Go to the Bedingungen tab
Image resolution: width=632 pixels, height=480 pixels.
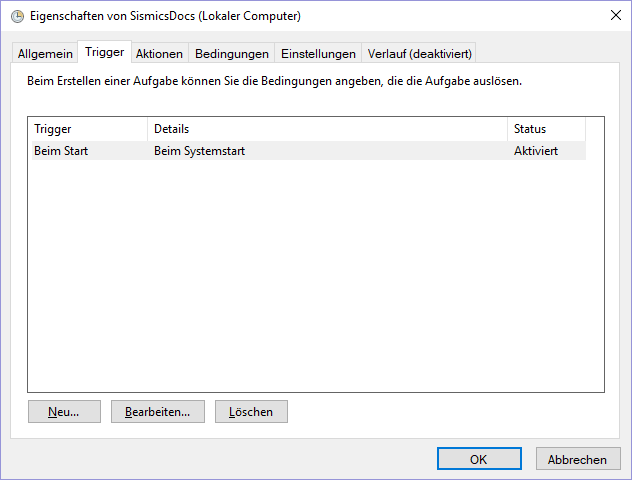click(232, 54)
